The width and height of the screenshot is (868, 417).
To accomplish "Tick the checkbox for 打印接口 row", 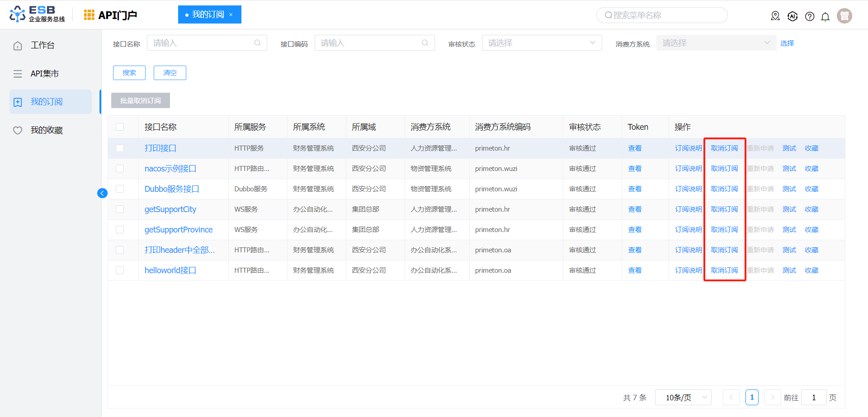I will (x=120, y=148).
